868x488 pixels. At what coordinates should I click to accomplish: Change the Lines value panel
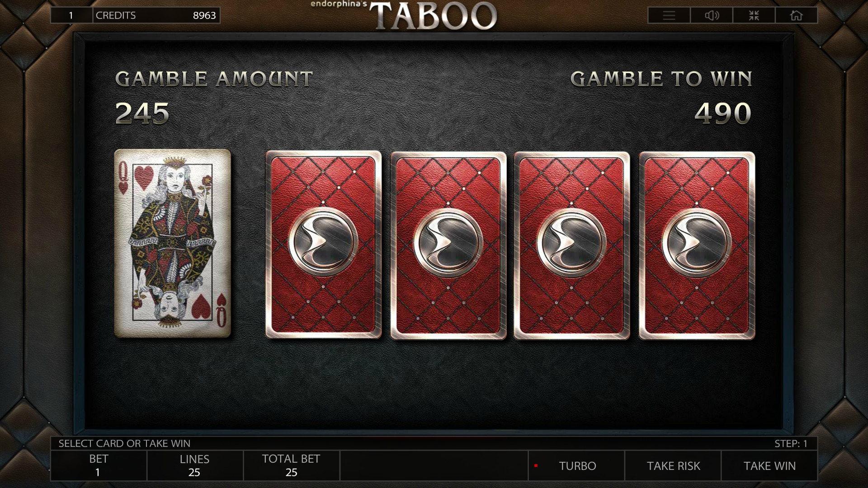tap(195, 465)
